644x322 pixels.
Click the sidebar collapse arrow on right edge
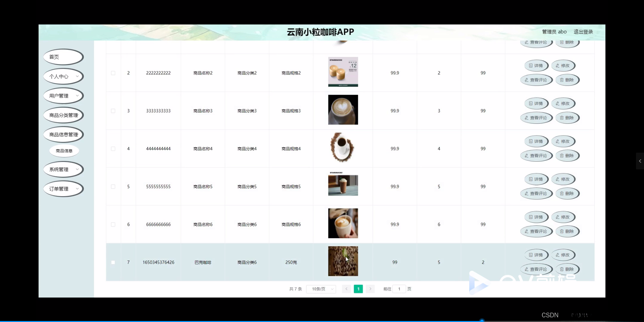tap(640, 161)
